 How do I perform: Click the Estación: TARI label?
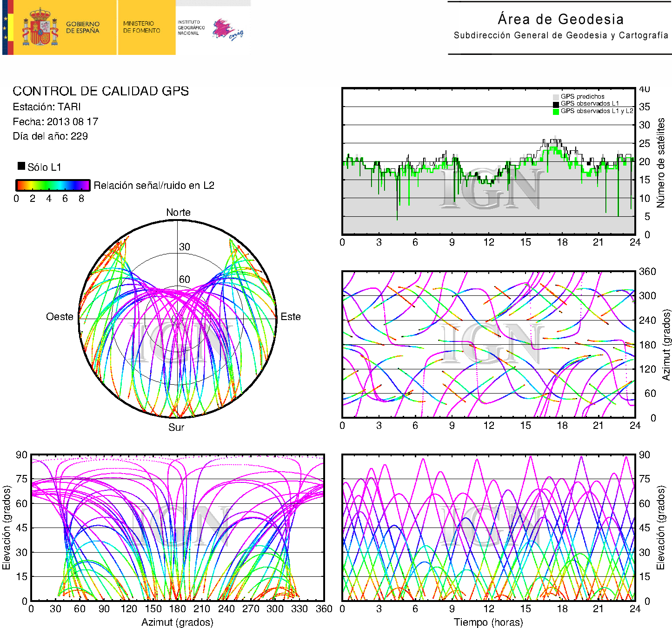[x=47, y=107]
